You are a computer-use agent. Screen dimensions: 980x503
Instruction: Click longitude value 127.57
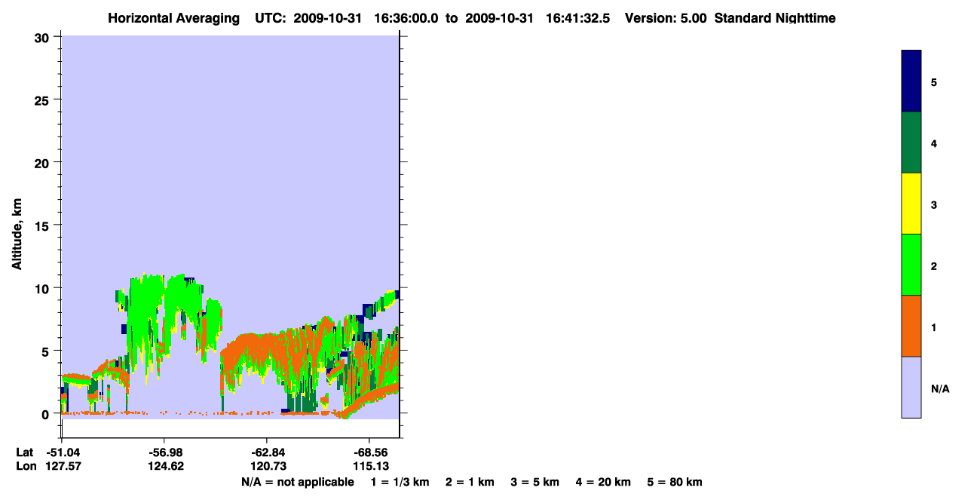[63, 466]
